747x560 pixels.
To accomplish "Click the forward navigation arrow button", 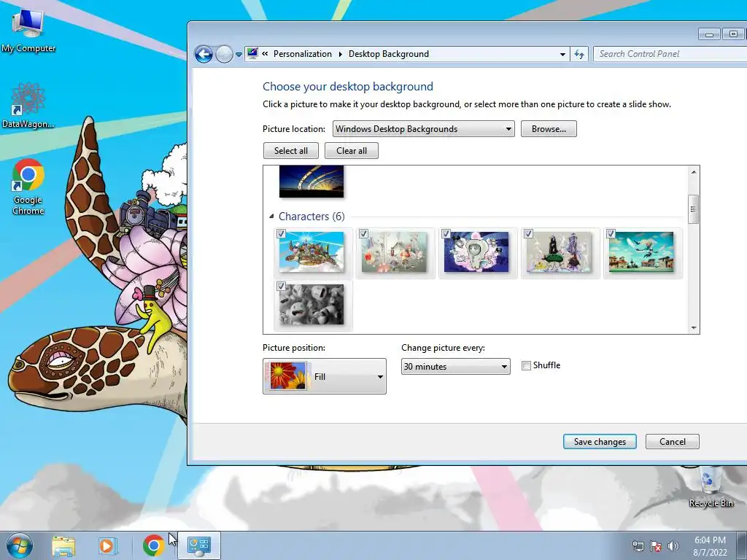I will [x=224, y=54].
